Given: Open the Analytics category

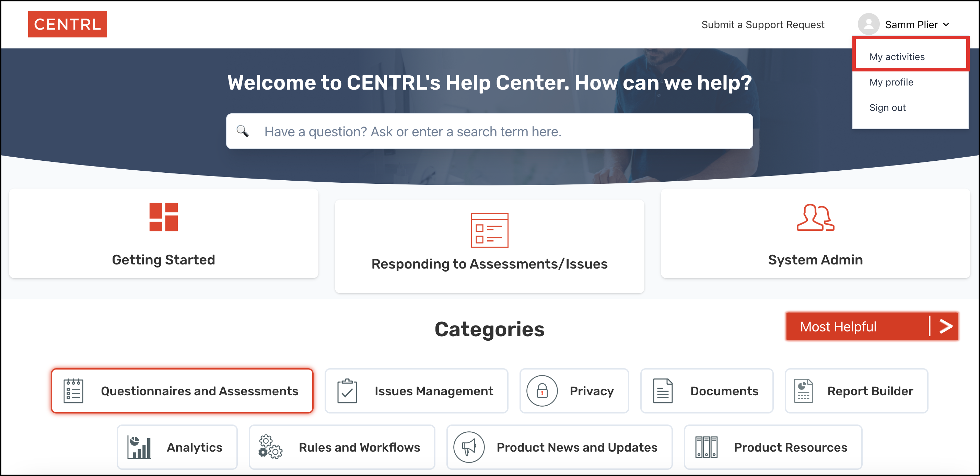Looking at the screenshot, I should [177, 447].
